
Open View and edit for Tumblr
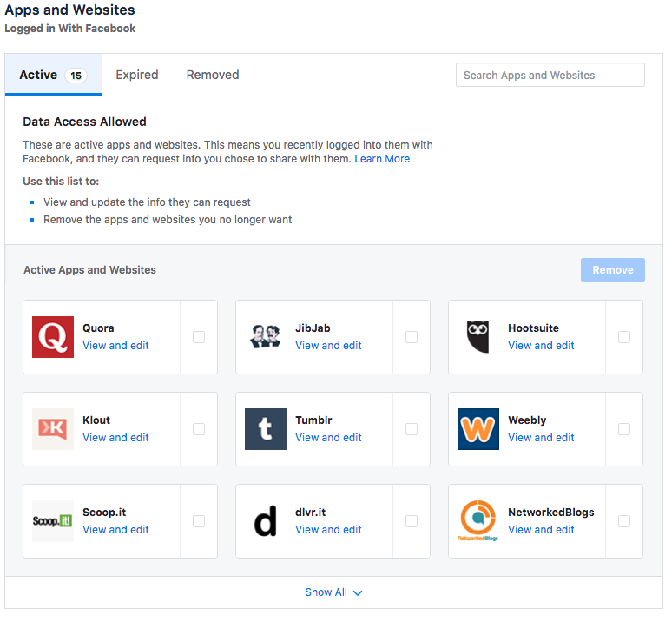(x=328, y=438)
